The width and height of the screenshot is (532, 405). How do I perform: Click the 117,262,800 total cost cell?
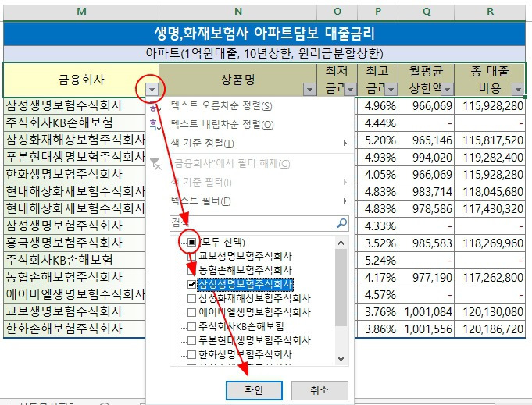point(490,277)
